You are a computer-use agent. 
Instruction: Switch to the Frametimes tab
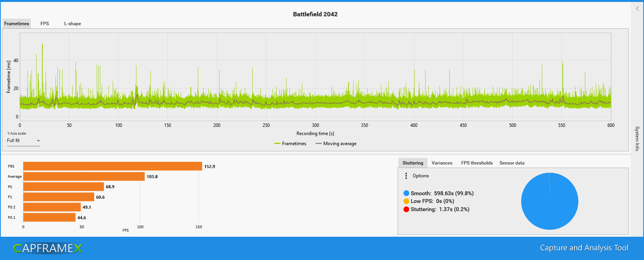[16, 24]
